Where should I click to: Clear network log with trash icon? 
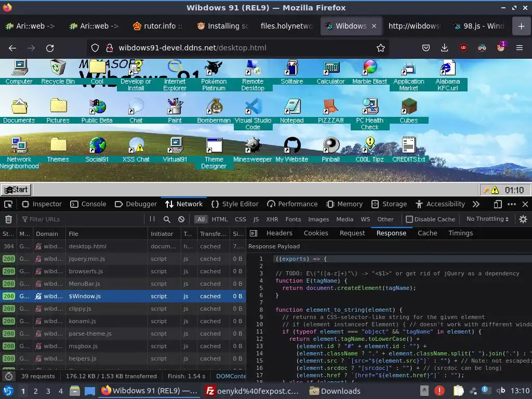[8, 219]
